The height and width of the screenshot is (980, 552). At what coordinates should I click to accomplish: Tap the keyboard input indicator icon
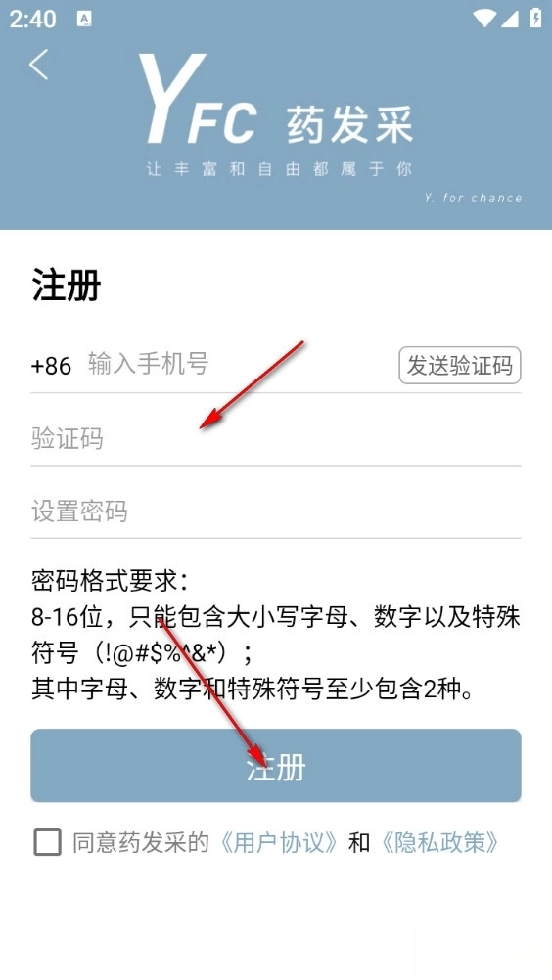tap(84, 20)
